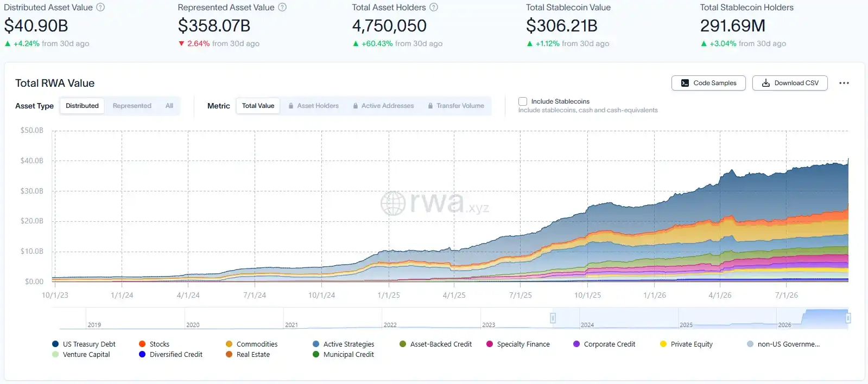Image resolution: width=868 pixels, height=384 pixels.
Task: Select the Distributed asset type tab
Action: tap(82, 106)
